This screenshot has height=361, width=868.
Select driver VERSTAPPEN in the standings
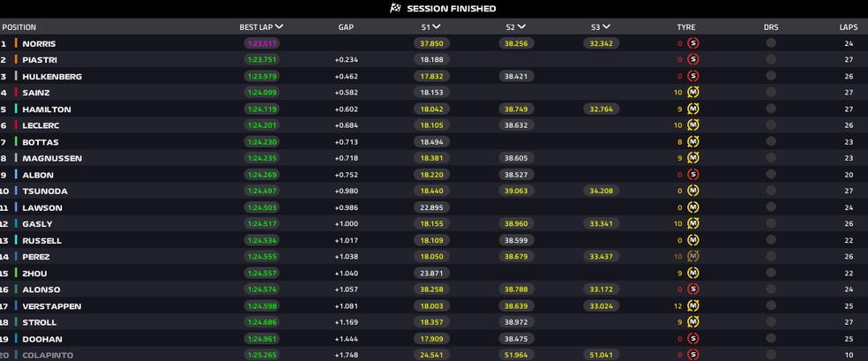click(x=51, y=306)
